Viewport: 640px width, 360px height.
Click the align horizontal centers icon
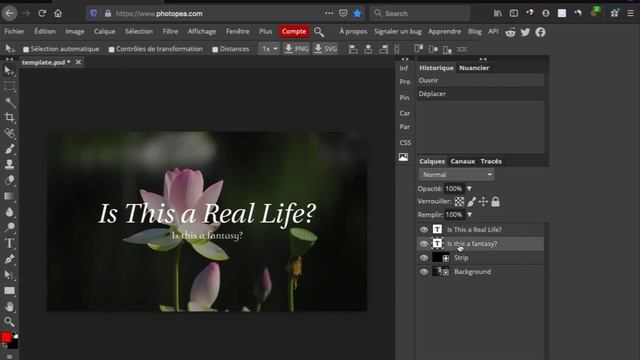[x=368, y=49]
